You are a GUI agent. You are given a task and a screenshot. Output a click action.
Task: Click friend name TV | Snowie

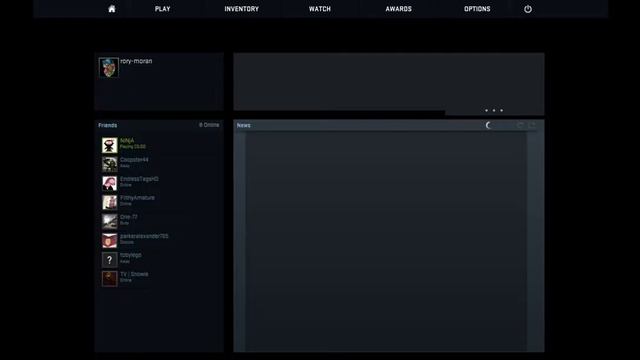(x=134, y=274)
